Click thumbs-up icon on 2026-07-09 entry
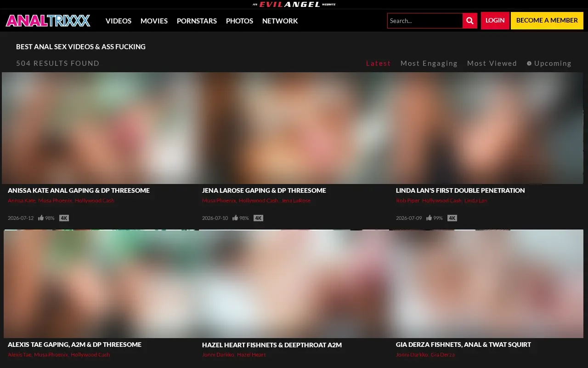 click(429, 218)
